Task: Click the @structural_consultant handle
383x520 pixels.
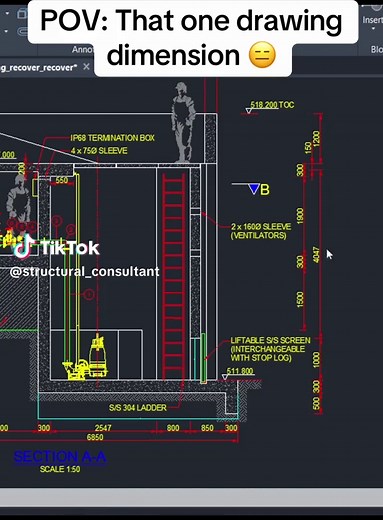Action: (x=85, y=272)
